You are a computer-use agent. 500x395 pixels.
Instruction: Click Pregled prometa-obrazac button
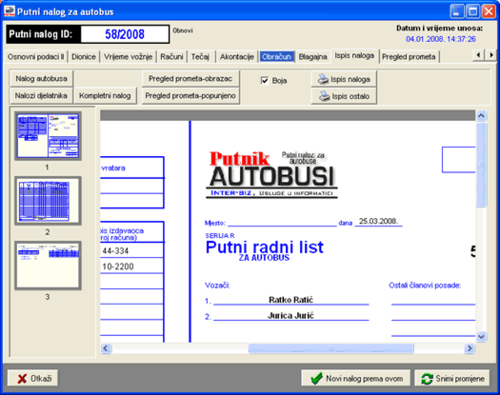190,79
